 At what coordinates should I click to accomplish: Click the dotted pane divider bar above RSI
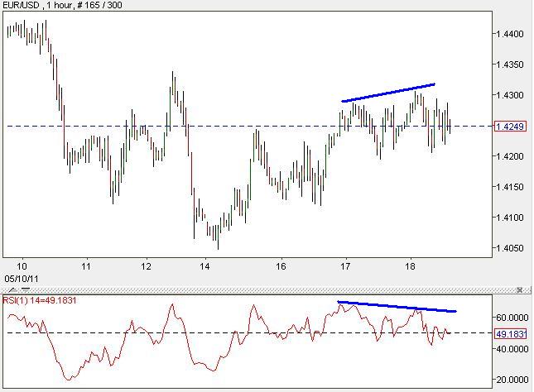[266, 290]
